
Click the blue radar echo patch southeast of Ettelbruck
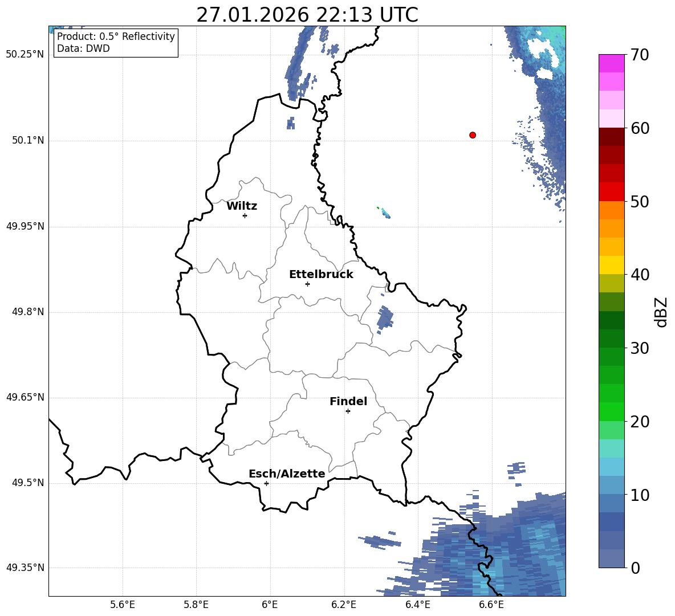pos(385,319)
